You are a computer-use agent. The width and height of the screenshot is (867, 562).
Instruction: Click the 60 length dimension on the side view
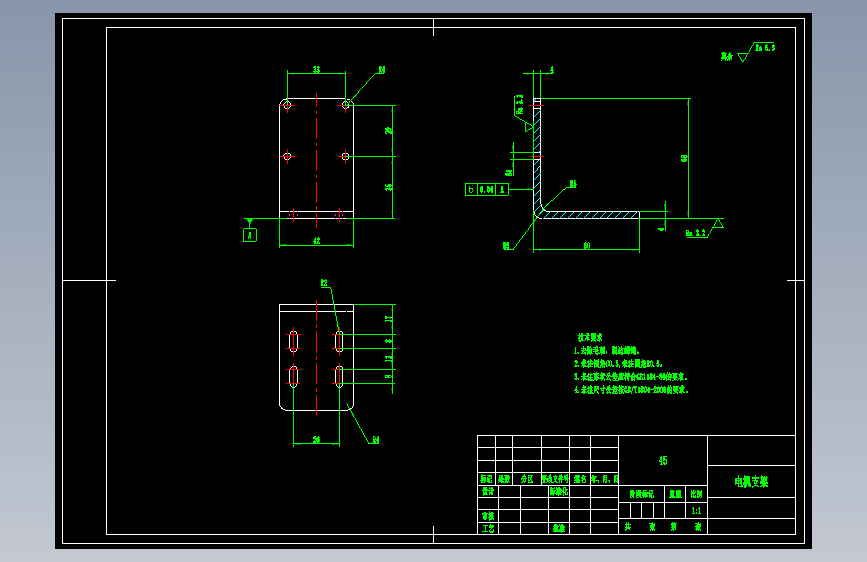point(587,246)
